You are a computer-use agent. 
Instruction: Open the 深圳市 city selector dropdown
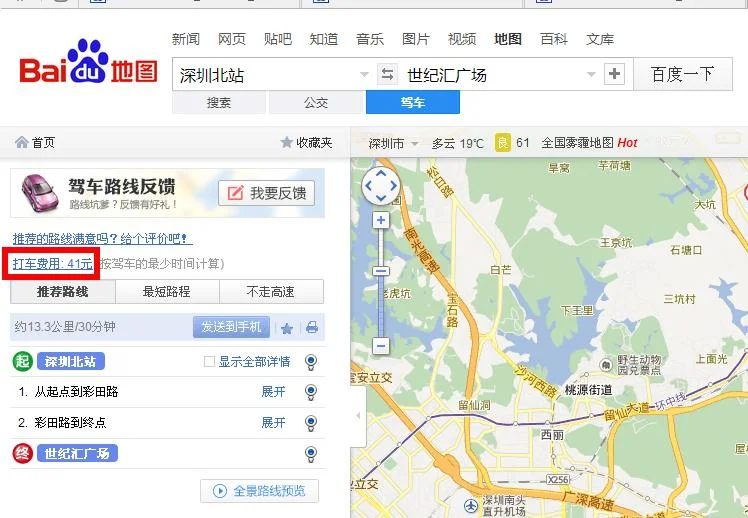394,143
